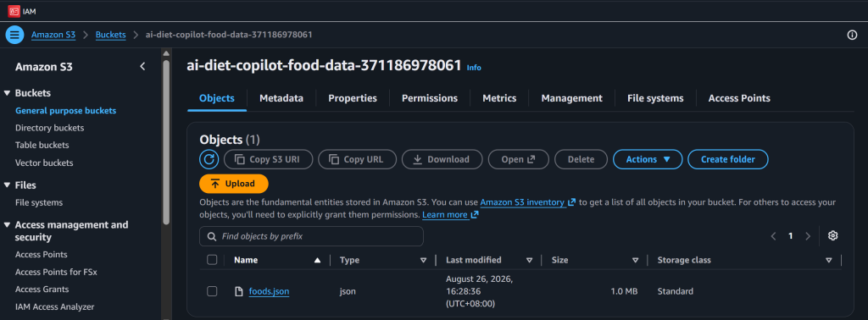The width and height of the screenshot is (868, 320).
Task: Sort by Name ascending arrow
Action: click(x=317, y=260)
